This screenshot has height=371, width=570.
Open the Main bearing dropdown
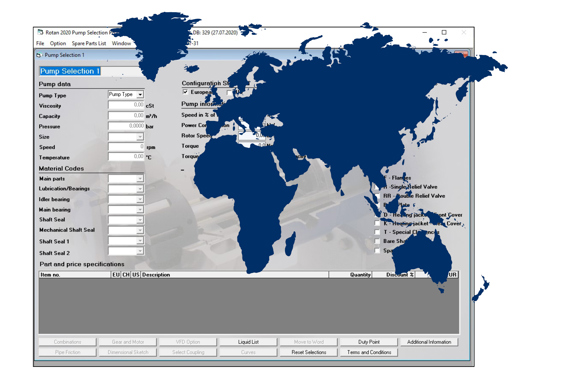(x=140, y=210)
